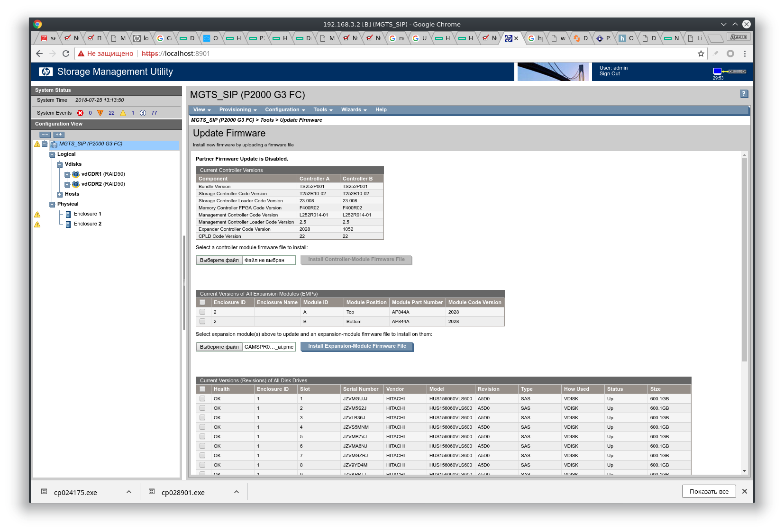
Task: Click the expand-all '++' tree button
Action: (59, 135)
